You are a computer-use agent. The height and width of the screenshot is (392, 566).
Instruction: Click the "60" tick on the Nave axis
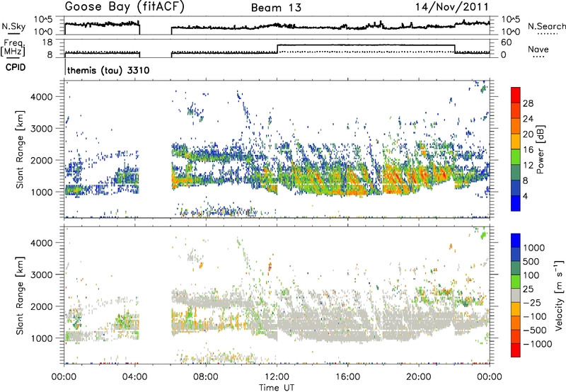pos(507,42)
